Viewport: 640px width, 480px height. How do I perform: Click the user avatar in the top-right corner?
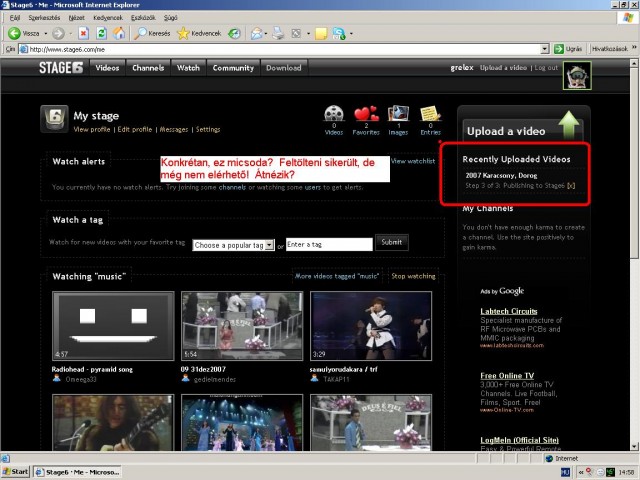[x=577, y=74]
